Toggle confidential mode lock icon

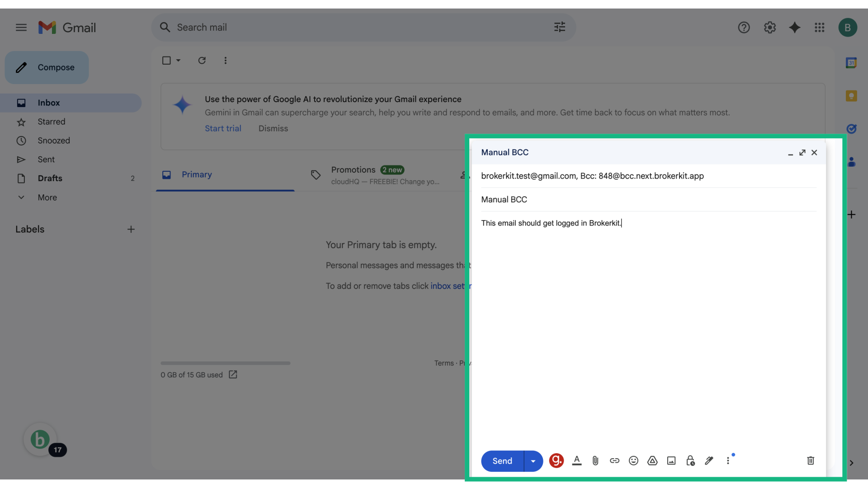point(690,460)
